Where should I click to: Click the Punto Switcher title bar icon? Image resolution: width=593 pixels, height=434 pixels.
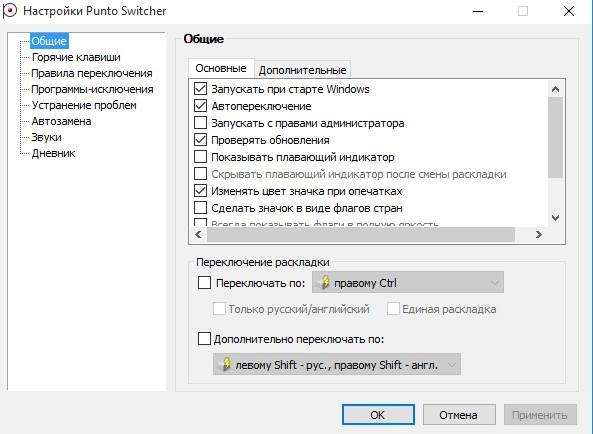[9, 11]
